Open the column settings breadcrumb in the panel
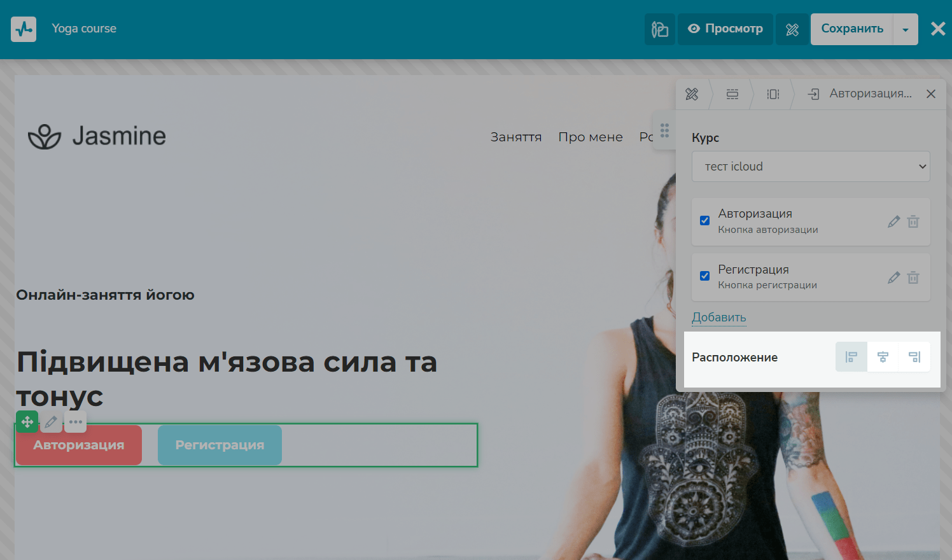Screen dimensions: 952x560 coord(773,94)
